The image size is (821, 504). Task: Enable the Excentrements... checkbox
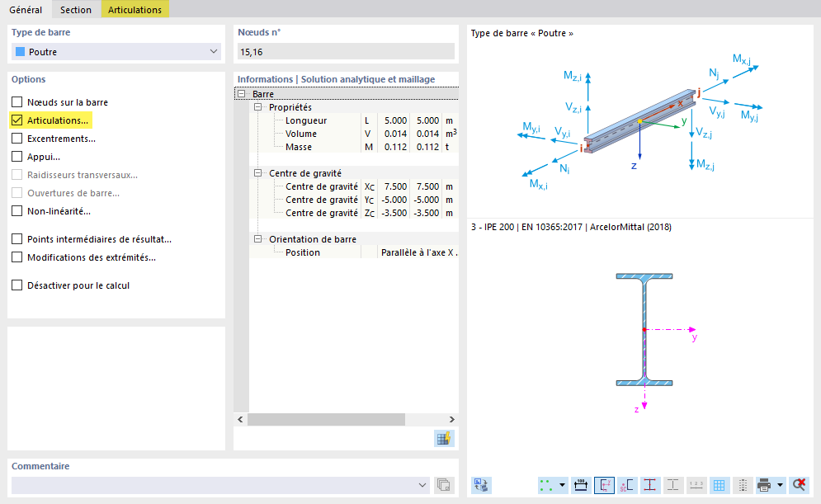tap(17, 139)
